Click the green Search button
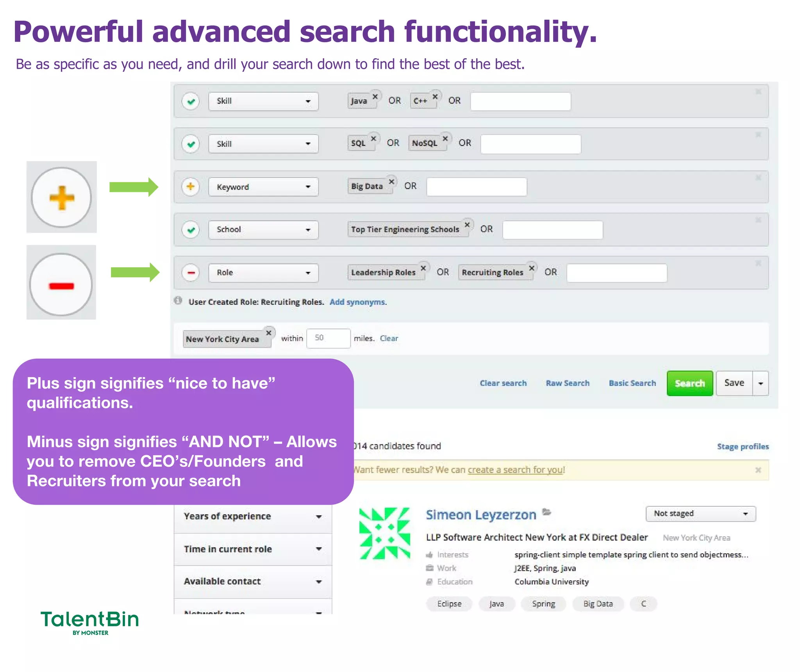 click(690, 383)
